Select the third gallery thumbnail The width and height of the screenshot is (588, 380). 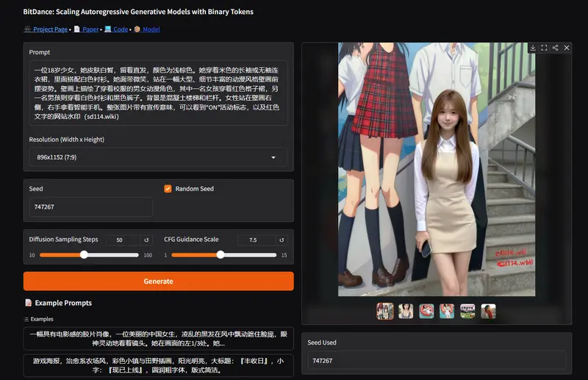tap(426, 312)
